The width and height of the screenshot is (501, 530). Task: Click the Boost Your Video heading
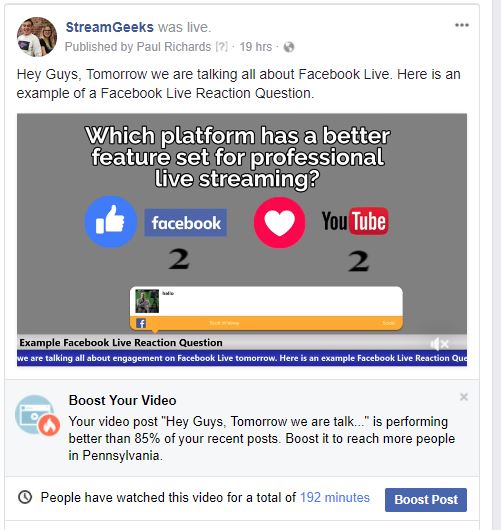pyautogui.click(x=122, y=400)
